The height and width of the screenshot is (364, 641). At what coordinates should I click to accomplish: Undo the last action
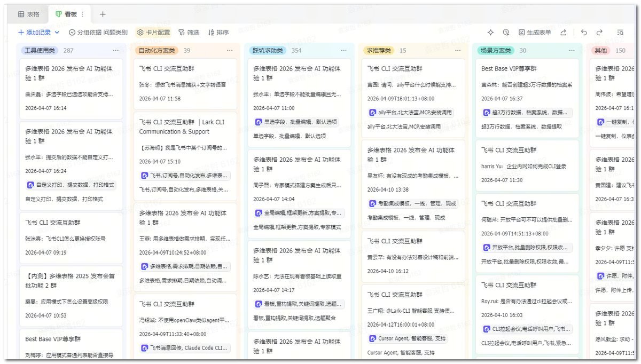coord(584,33)
